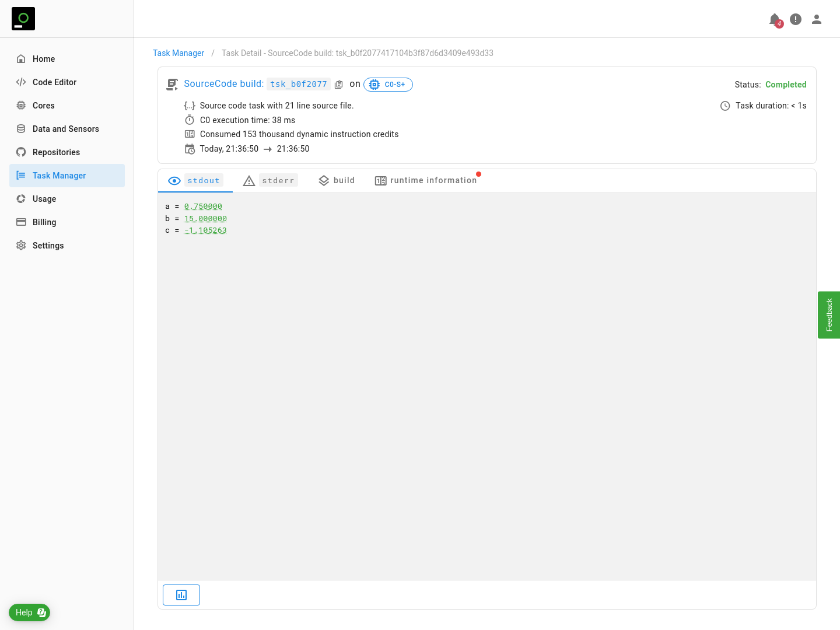The width and height of the screenshot is (840, 630).
Task: Click the logo in top-left corner
Action: click(23, 19)
